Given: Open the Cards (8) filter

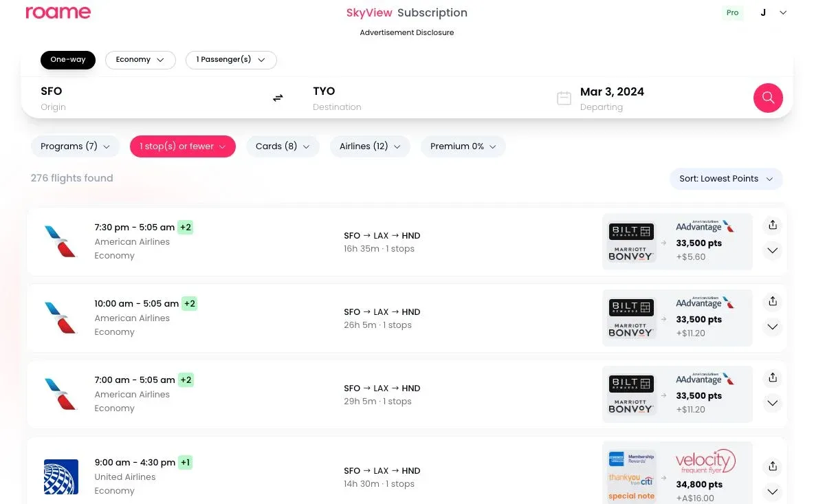Looking at the screenshot, I should coord(283,146).
